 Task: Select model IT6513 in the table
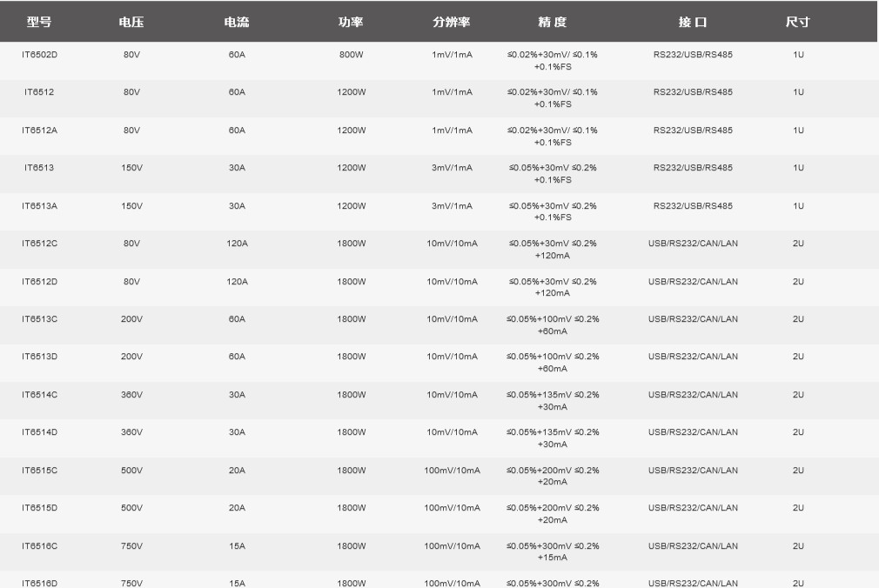pyautogui.click(x=39, y=168)
